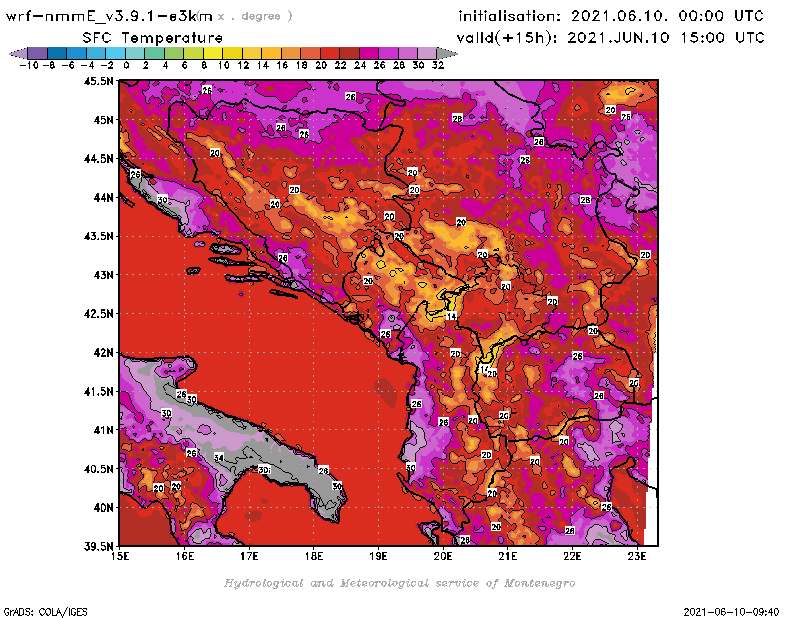Click the model title wrf-nmmE_v3.9.1-e3km
Image resolution: width=800 pixels, height=618 pixels.
click(x=109, y=16)
